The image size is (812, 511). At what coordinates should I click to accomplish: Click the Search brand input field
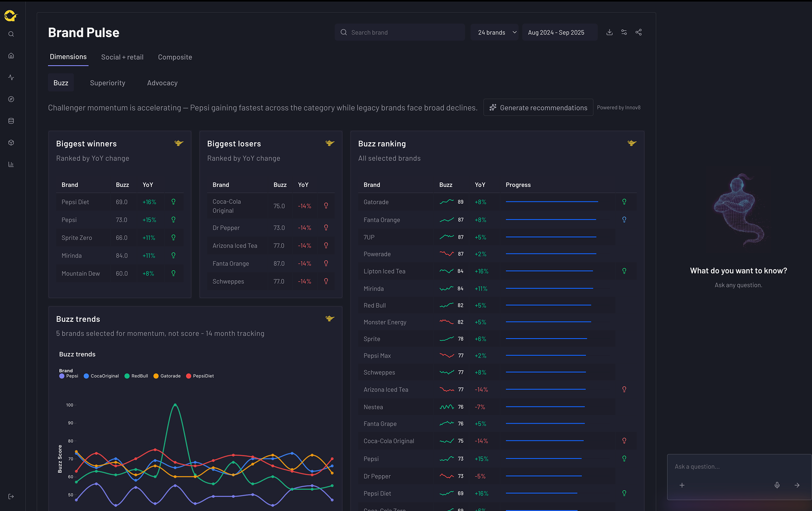coord(400,33)
